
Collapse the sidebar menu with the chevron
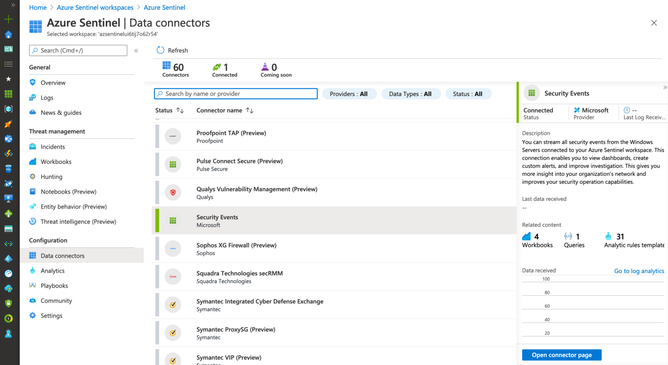136,51
